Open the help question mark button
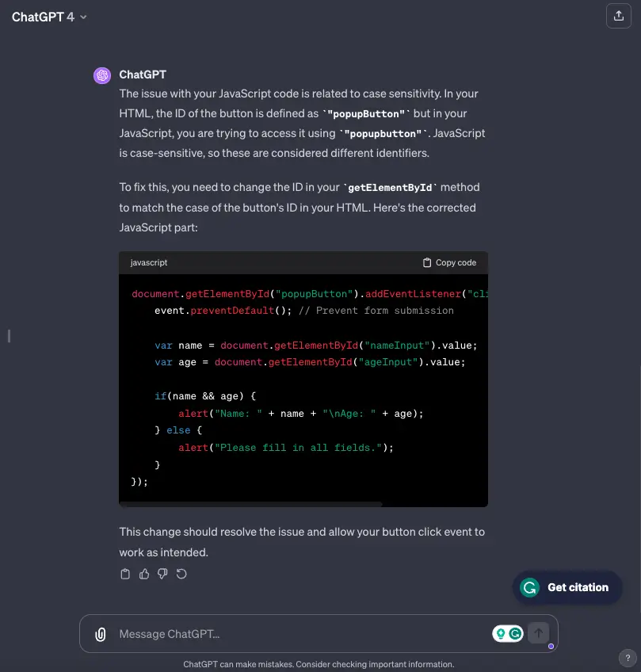The image size is (641, 672). click(628, 658)
